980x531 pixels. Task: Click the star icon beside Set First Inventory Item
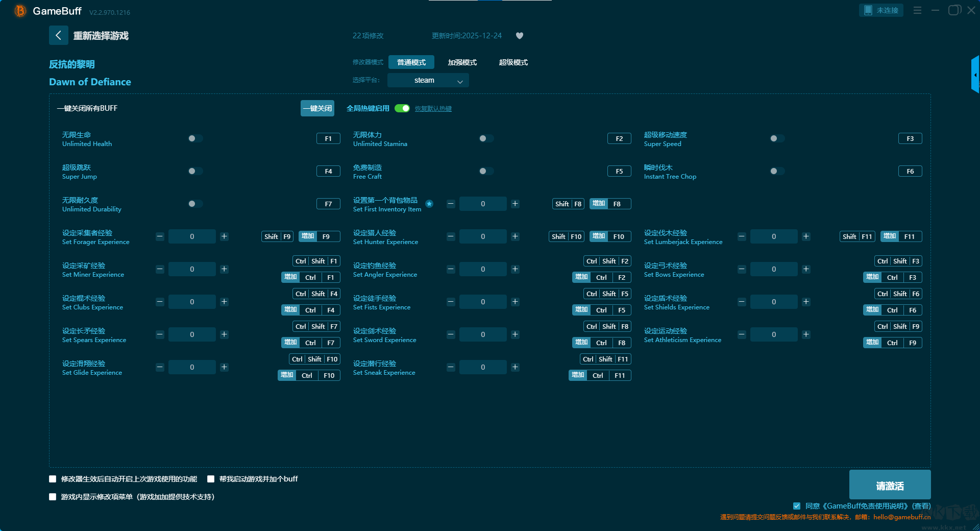[x=429, y=204]
